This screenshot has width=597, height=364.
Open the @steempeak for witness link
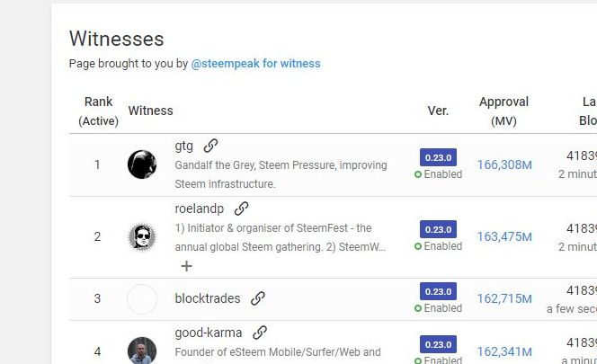coord(255,64)
